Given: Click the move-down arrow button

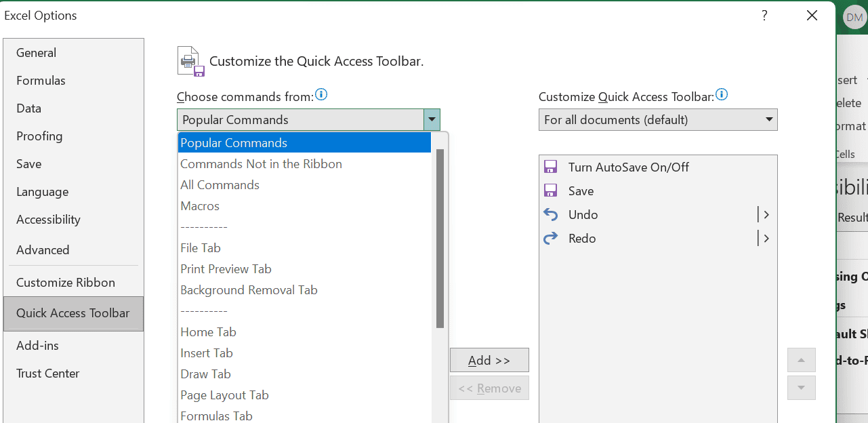Looking at the screenshot, I should [802, 388].
